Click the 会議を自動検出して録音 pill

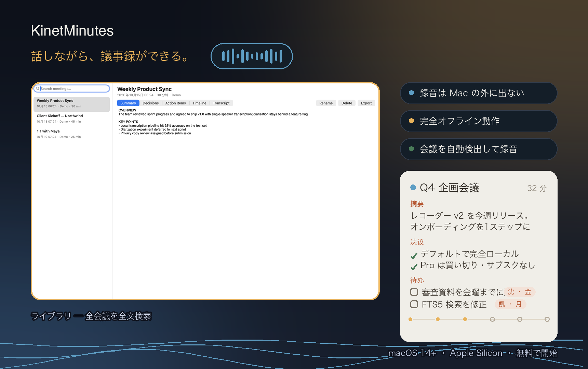pyautogui.click(x=479, y=149)
